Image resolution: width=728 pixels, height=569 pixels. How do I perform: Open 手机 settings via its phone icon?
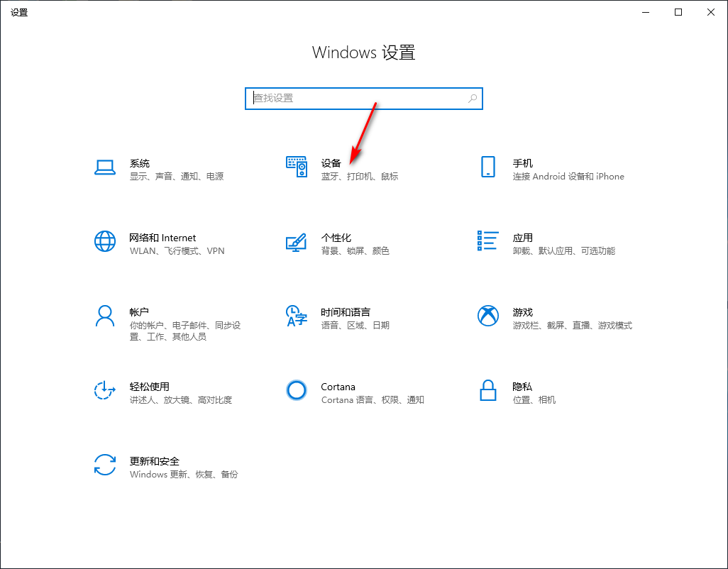(487, 167)
